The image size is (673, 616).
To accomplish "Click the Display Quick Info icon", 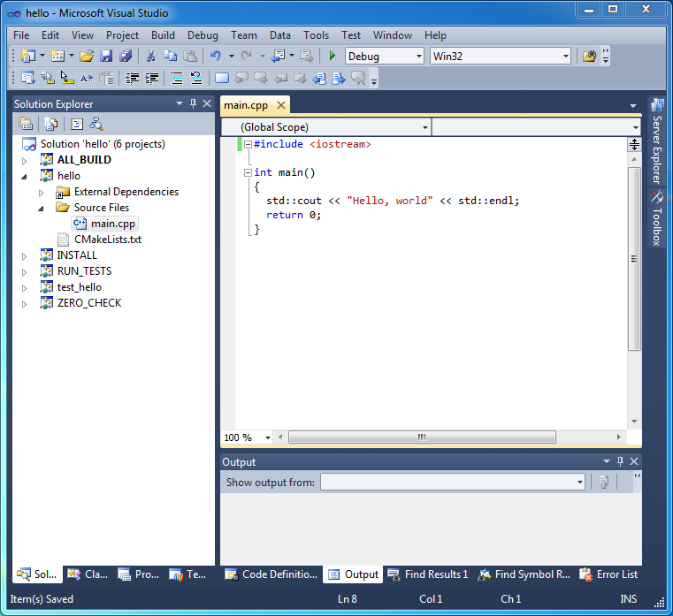I will (x=67, y=78).
